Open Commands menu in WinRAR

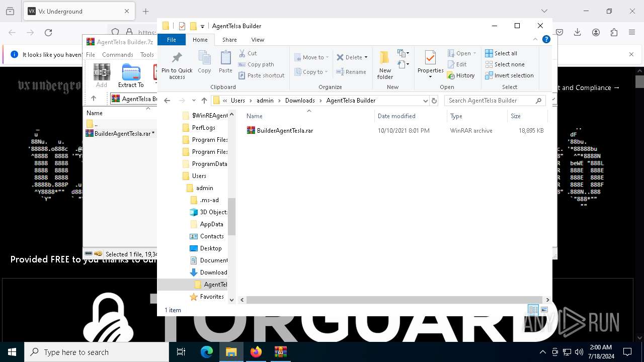pyautogui.click(x=117, y=55)
